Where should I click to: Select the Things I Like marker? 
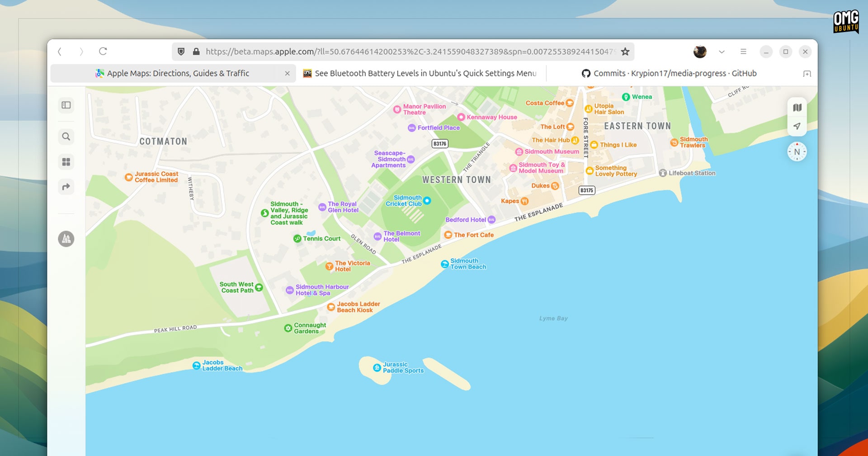[594, 145]
